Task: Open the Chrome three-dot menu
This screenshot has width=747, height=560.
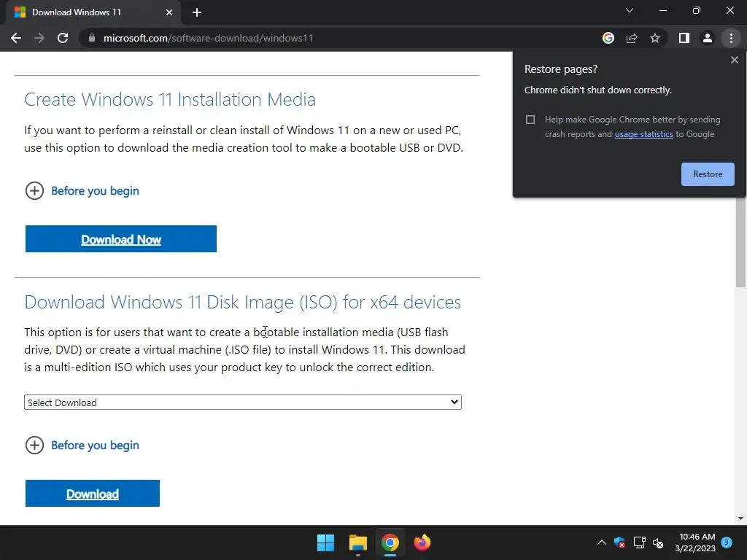Action: pyautogui.click(x=731, y=38)
